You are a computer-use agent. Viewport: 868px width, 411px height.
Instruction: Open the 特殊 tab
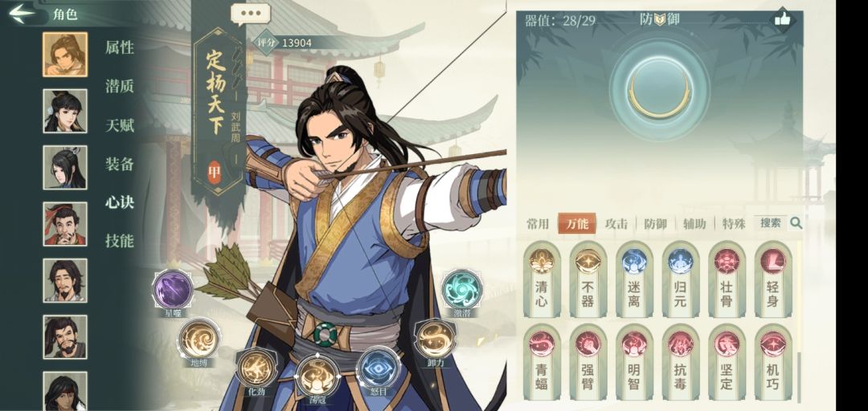click(x=734, y=223)
